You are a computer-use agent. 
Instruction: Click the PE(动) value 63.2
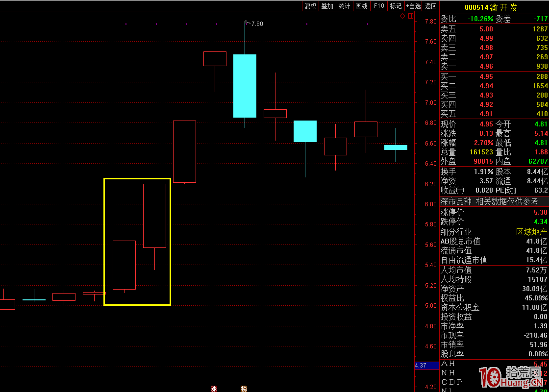(541, 191)
